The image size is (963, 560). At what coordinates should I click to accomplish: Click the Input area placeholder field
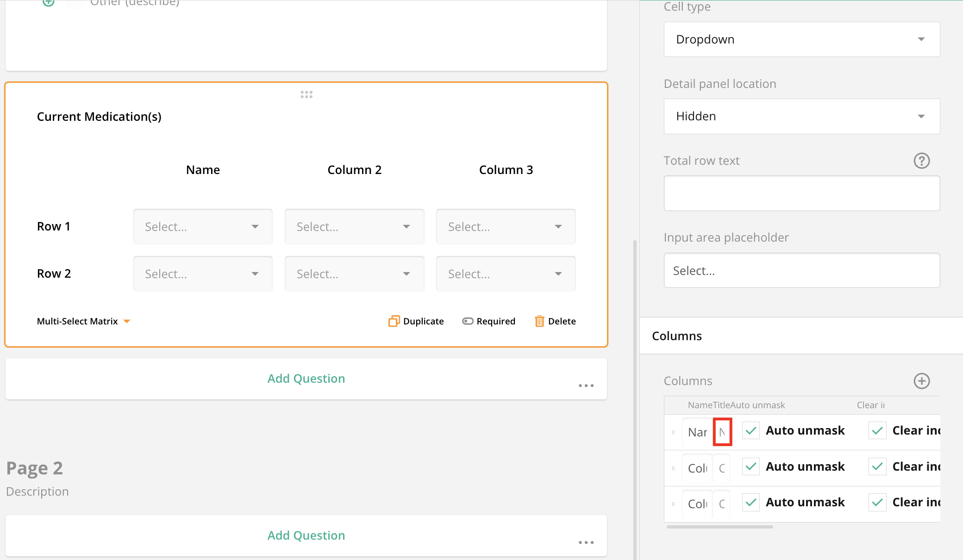tap(801, 270)
